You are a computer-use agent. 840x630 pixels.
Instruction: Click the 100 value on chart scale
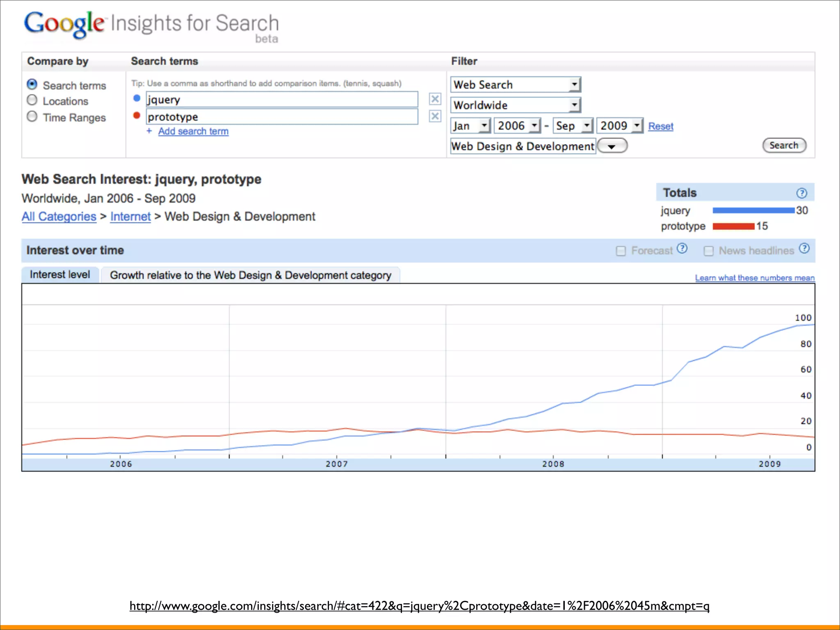(803, 318)
